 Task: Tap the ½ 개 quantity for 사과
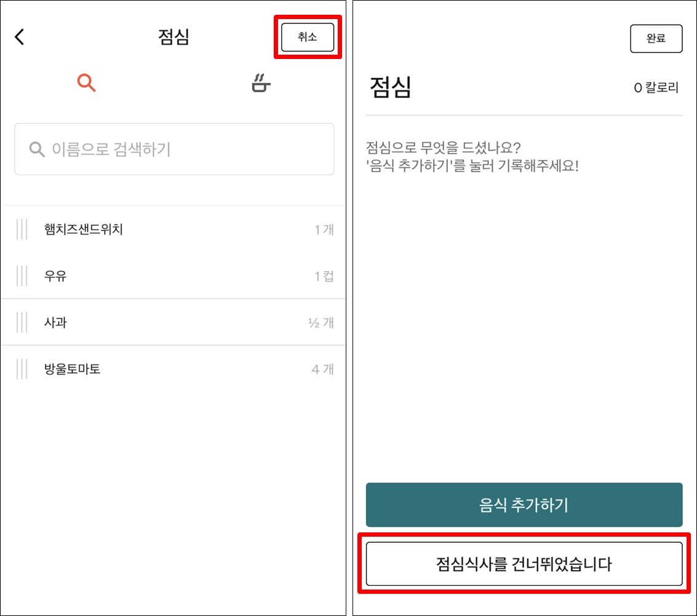tap(321, 322)
